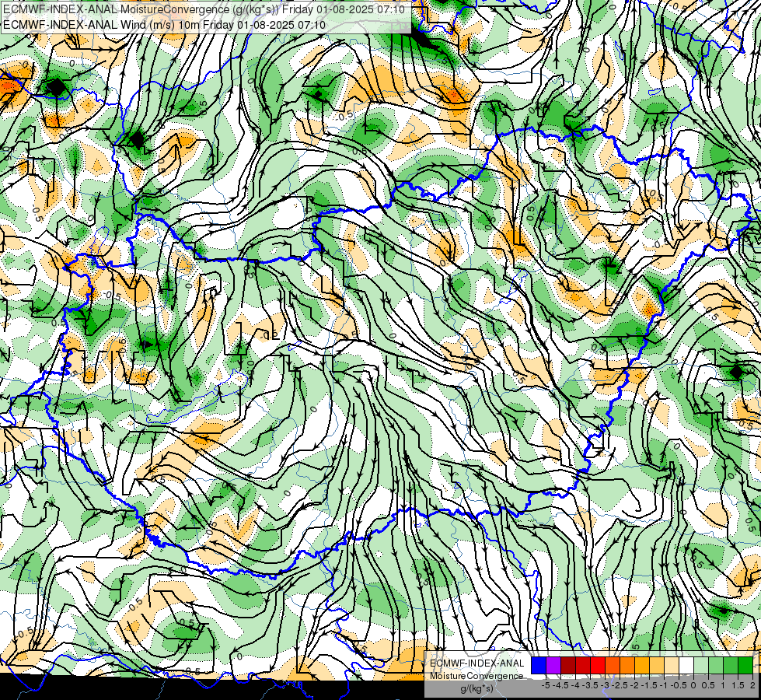Click the legend tick label '-0.5'
Image resolution: width=761 pixels, height=700 pixels.
[x=679, y=685]
